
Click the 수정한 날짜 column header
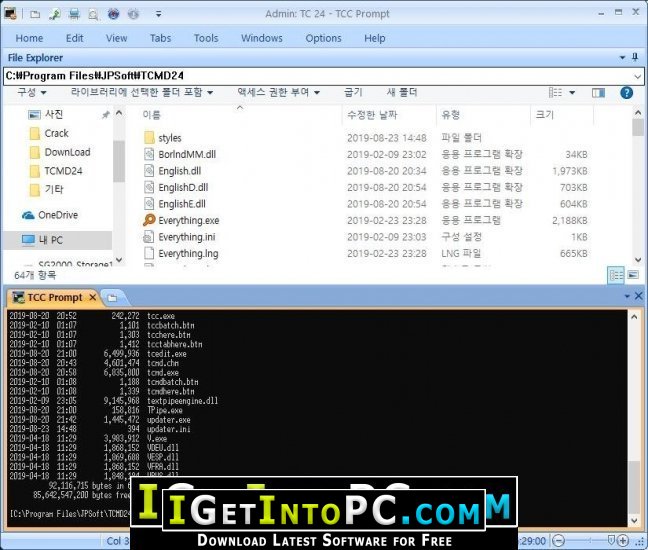coord(373,115)
